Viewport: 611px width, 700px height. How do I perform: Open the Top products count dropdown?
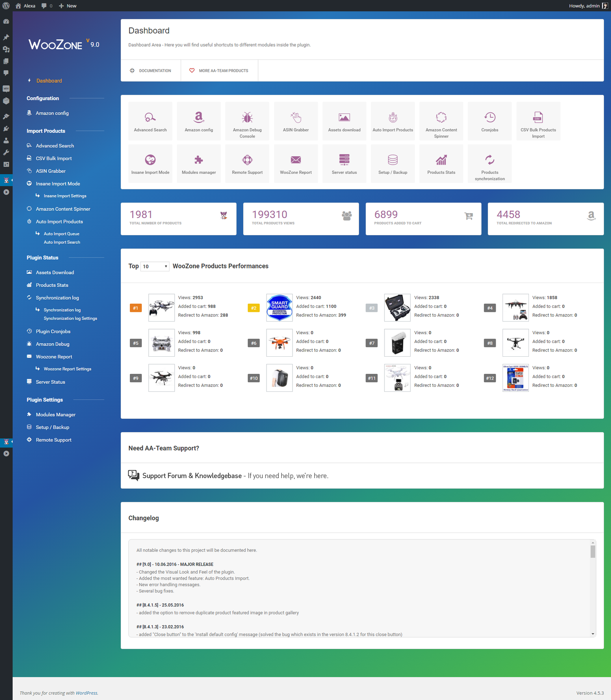click(x=154, y=266)
